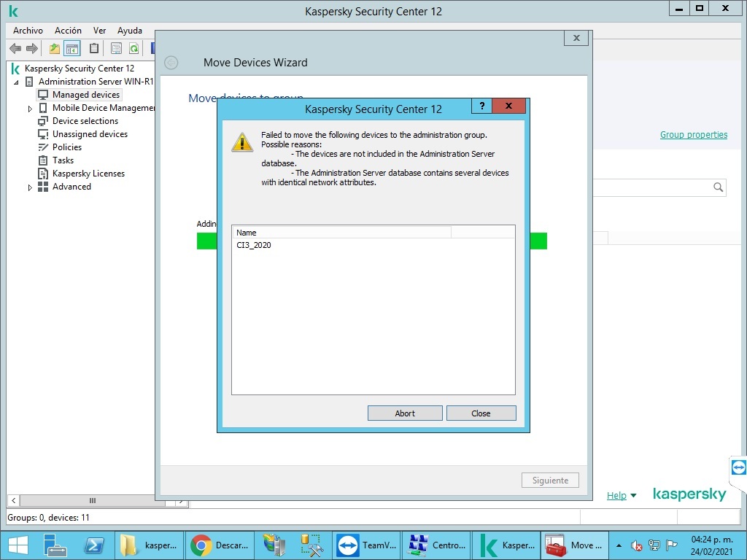Viewport: 747px width, 560px height.
Task: Open the Acción menu
Action: 68,31
